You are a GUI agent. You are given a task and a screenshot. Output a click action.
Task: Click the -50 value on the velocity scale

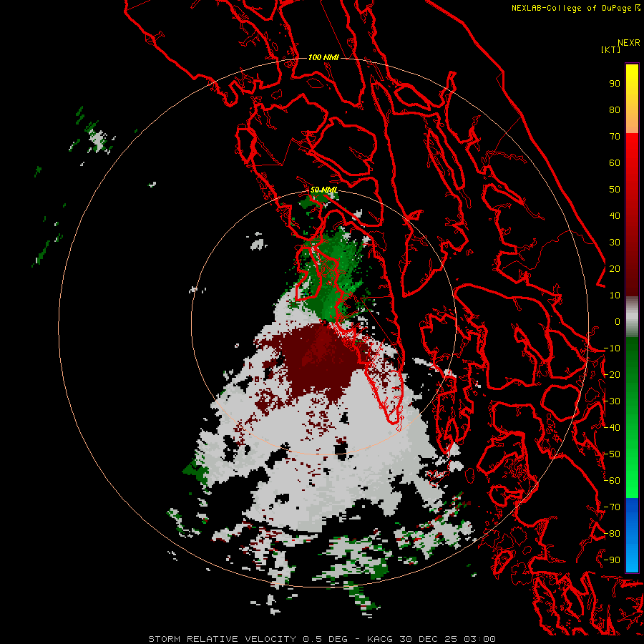pos(612,454)
